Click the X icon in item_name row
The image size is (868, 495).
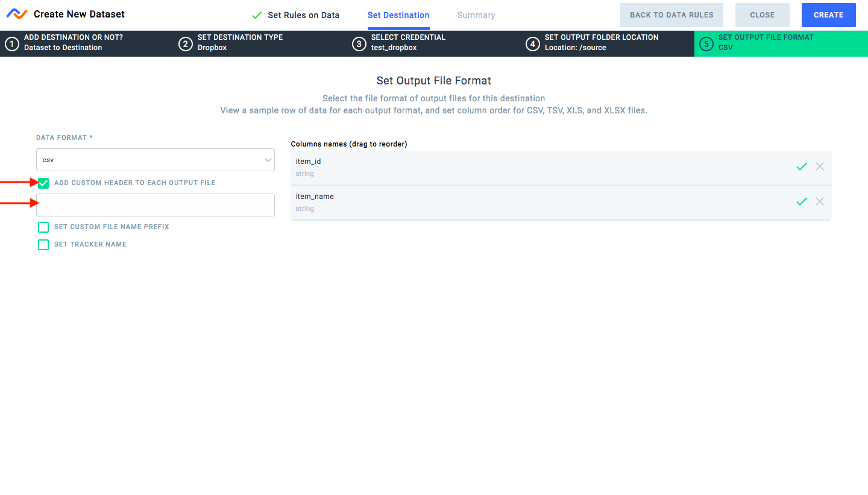820,201
